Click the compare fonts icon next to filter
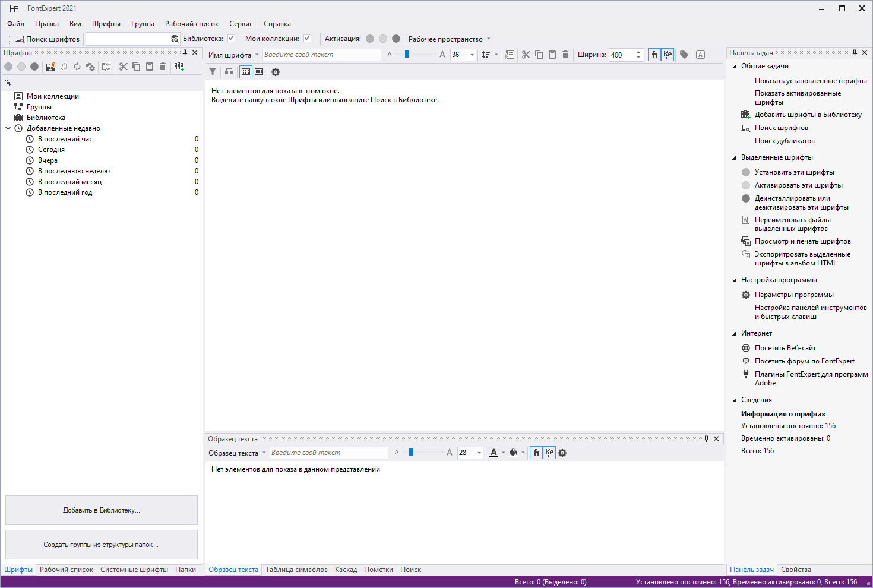The height and width of the screenshot is (588, 873). pos(229,72)
